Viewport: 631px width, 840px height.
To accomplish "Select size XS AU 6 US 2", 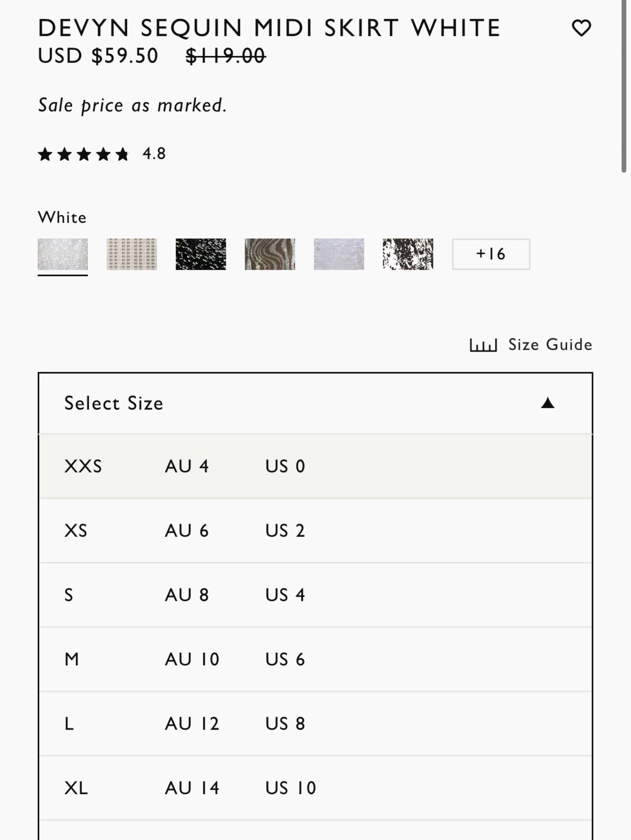I will [x=315, y=531].
